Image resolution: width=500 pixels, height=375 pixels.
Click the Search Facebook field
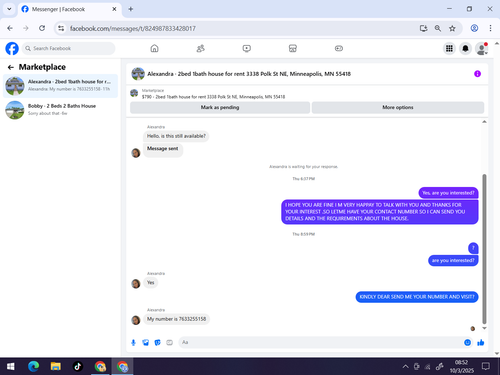pos(69,49)
